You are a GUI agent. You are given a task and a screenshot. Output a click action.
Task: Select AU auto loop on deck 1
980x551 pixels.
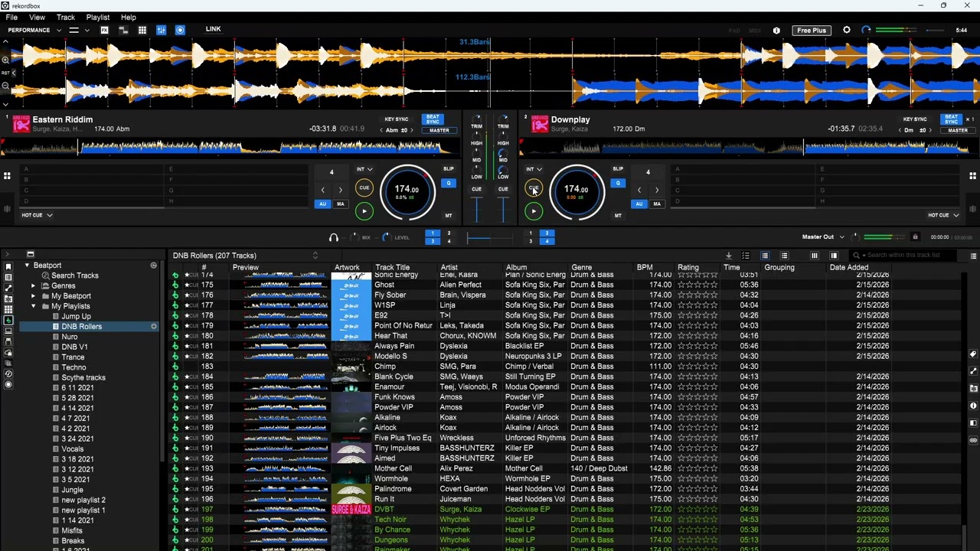tap(322, 204)
